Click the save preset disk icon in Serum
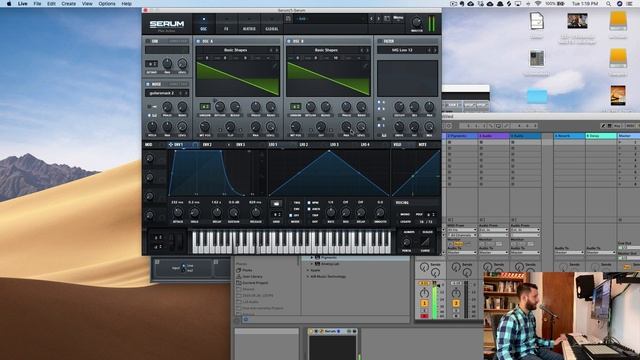Viewport: 640px width, 360px height. [x=288, y=18]
